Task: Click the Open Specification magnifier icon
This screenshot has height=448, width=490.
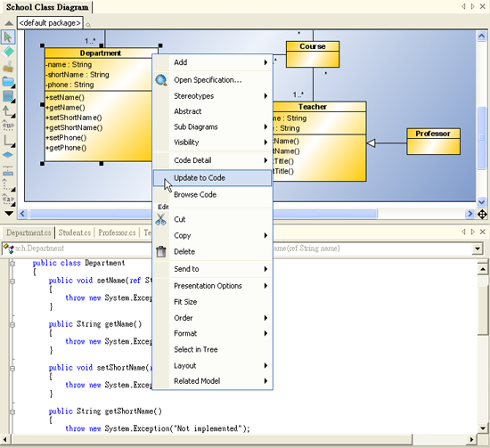Action: pyautogui.click(x=161, y=80)
